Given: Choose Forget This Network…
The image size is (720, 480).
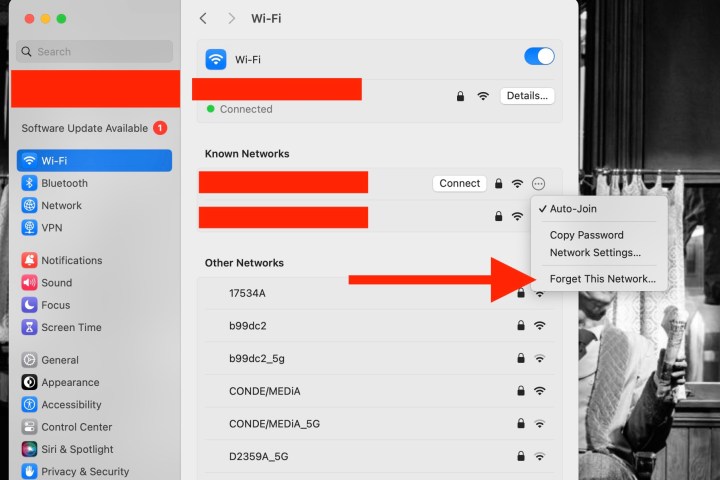Looking at the screenshot, I should [x=602, y=279].
